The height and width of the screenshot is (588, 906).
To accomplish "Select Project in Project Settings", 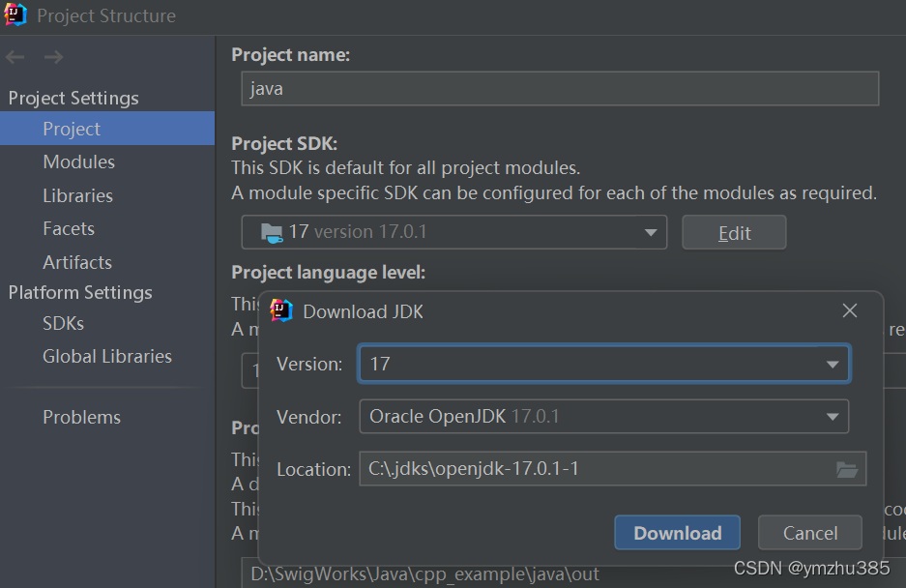I will pos(107,129).
